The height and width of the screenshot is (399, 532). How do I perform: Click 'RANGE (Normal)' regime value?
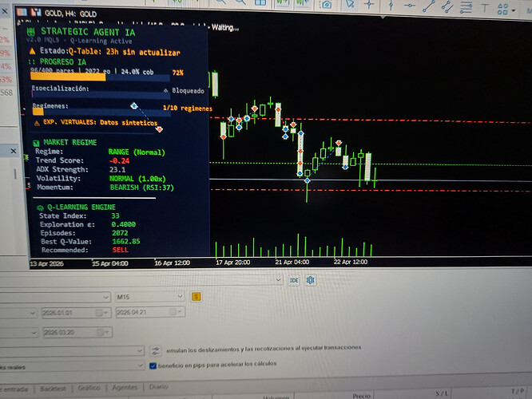[137, 152]
